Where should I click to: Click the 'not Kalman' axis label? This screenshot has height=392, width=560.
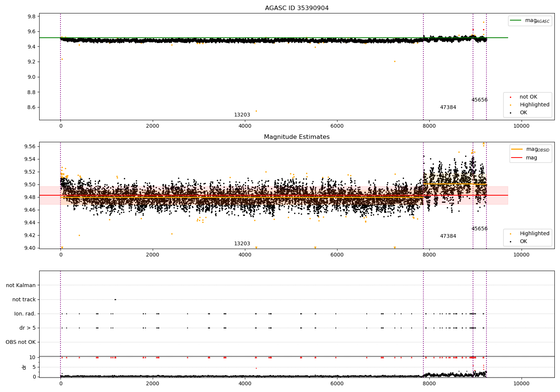(x=21, y=285)
